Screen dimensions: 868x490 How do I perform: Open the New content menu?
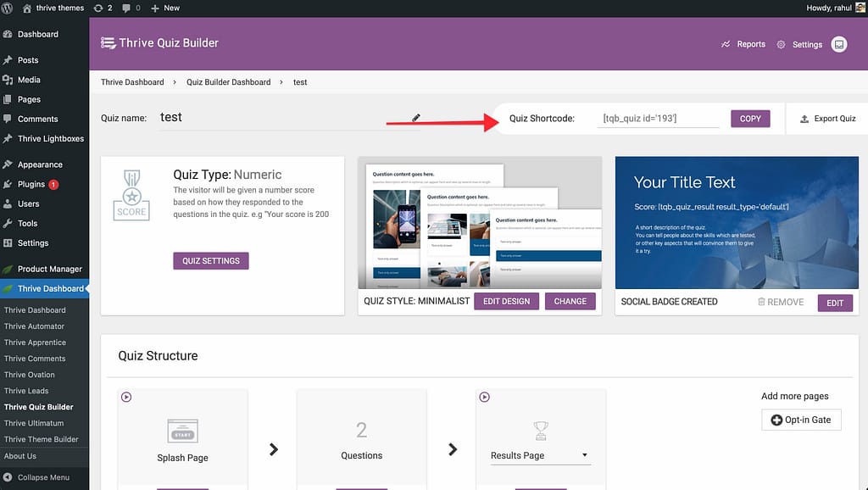point(165,8)
